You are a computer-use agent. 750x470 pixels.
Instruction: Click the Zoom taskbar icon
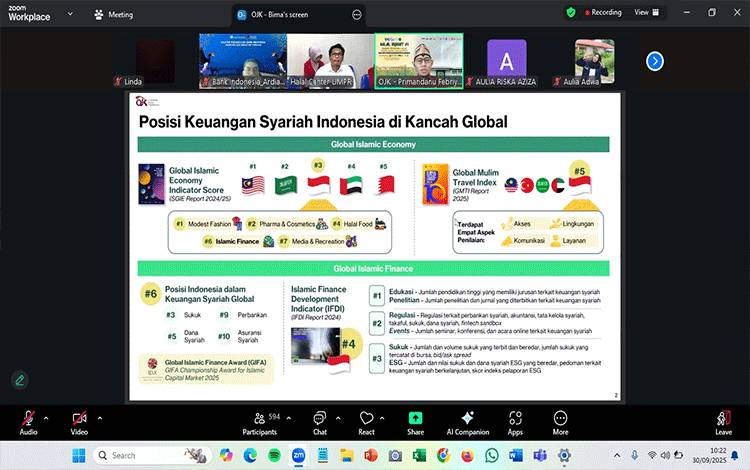point(298,456)
